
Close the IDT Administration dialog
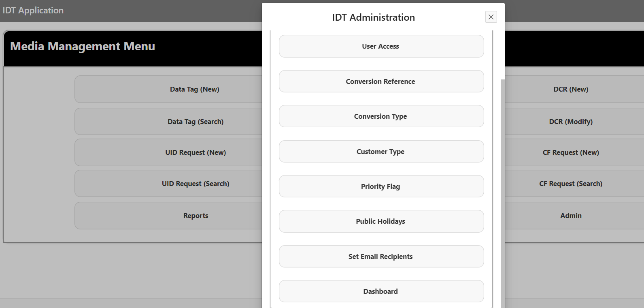pyautogui.click(x=491, y=17)
